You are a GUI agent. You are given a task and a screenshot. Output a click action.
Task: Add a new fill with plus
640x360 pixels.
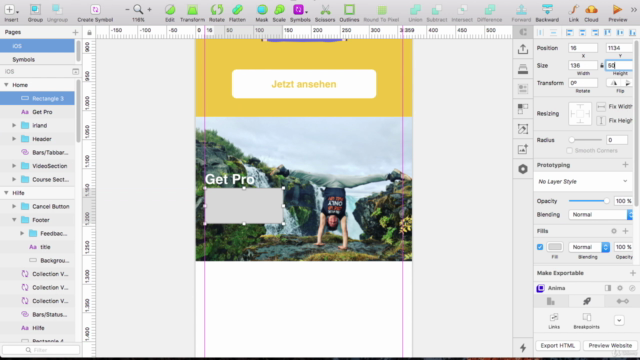pyautogui.click(x=625, y=231)
